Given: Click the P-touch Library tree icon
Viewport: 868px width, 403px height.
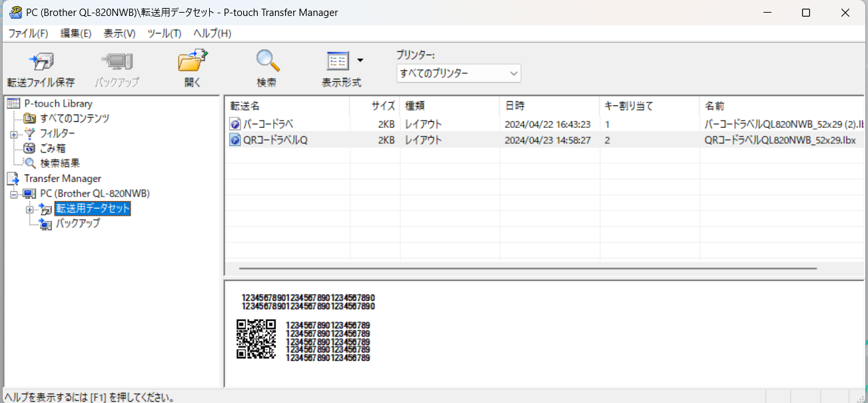Looking at the screenshot, I should coord(13,103).
